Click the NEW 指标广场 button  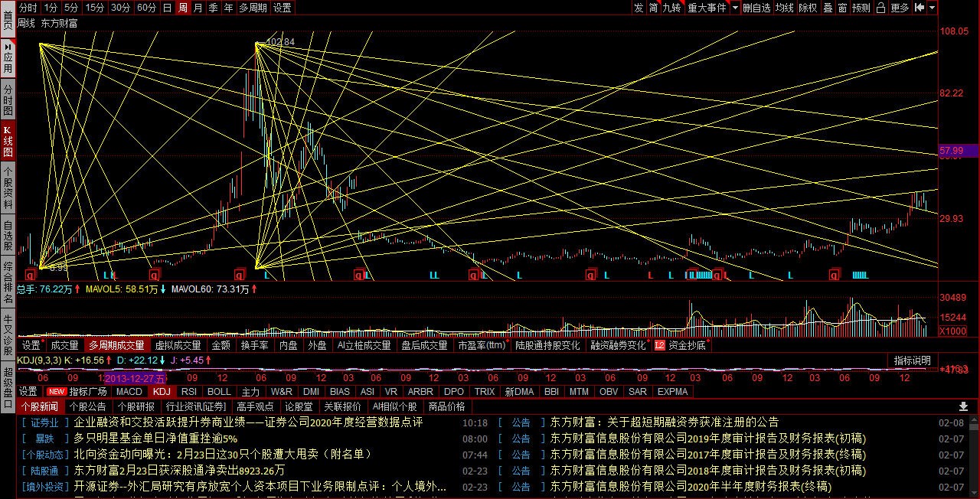point(77,391)
